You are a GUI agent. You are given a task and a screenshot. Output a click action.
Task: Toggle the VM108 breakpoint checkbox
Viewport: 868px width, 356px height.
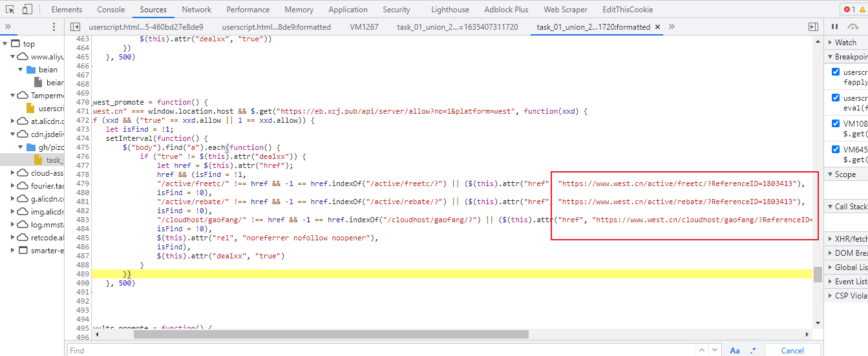(x=835, y=123)
